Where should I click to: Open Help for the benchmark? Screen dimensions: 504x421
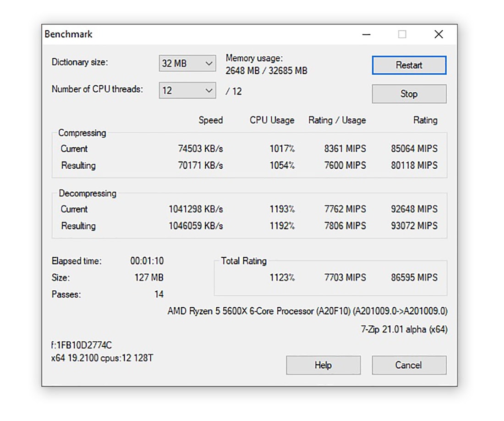(323, 365)
